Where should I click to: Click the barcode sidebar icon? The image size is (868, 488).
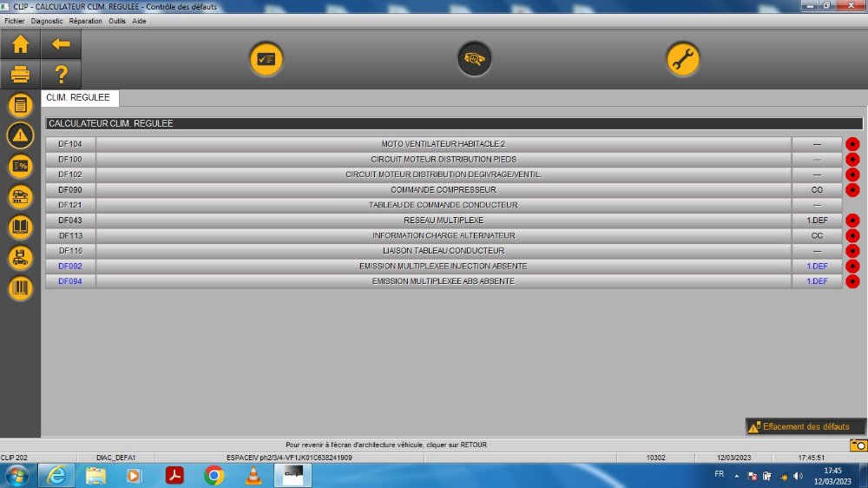(20, 288)
